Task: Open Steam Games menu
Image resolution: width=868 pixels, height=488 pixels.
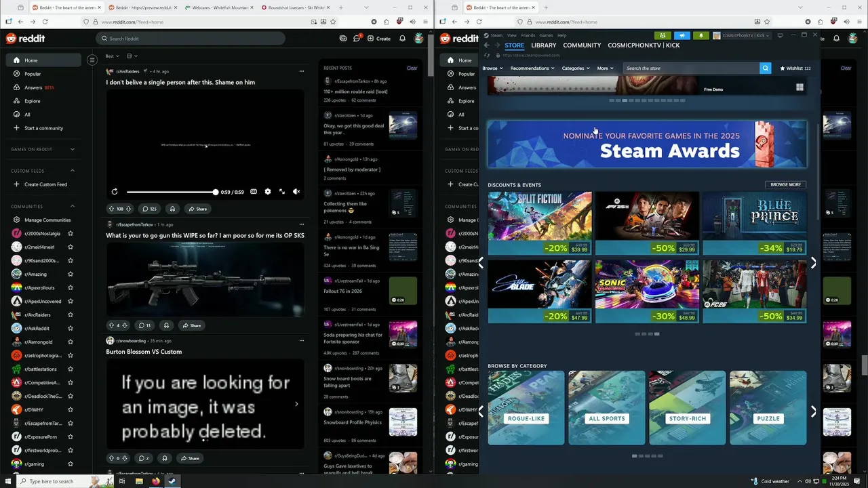Action: click(x=546, y=35)
